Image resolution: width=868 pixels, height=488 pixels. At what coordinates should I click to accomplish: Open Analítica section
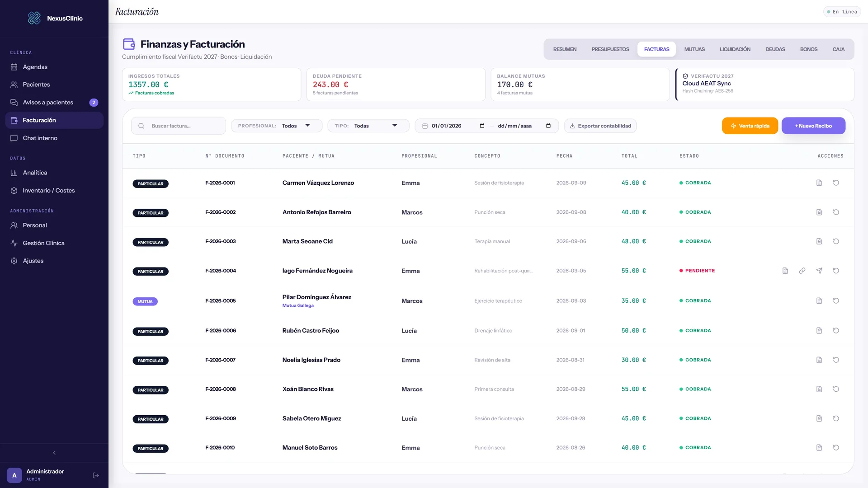(x=54, y=173)
